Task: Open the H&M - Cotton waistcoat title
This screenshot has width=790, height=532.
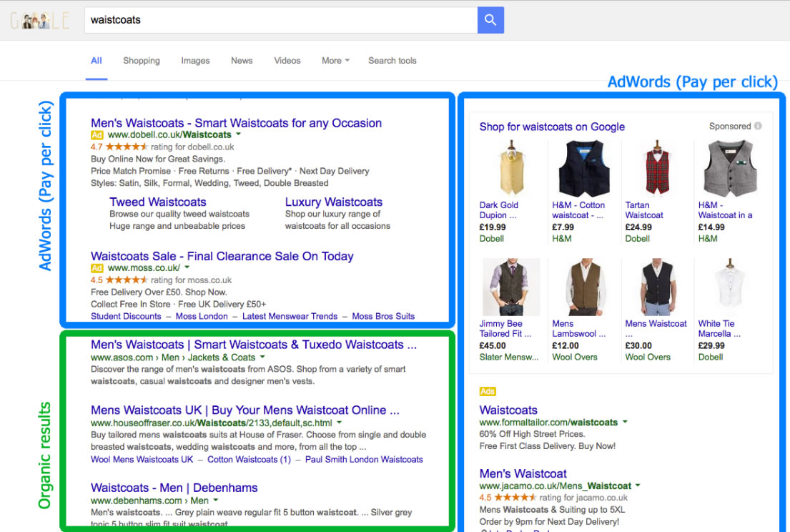Action: click(x=578, y=210)
